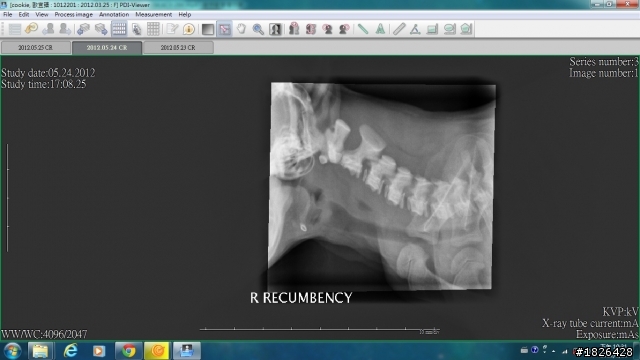This screenshot has width=640, height=360.
Task: Click the second flip image head icon
Action: pyautogui.click(x=344, y=29)
